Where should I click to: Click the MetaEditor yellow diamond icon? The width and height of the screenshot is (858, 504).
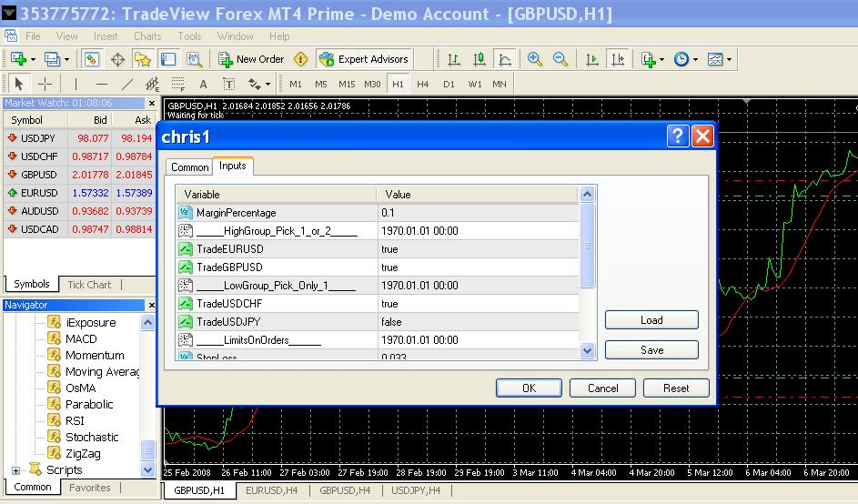pos(300,59)
